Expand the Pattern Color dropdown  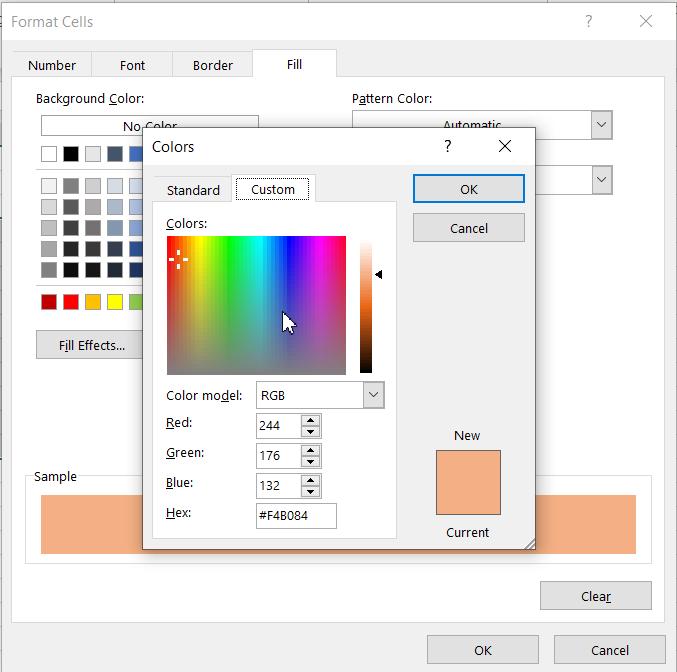(601, 125)
